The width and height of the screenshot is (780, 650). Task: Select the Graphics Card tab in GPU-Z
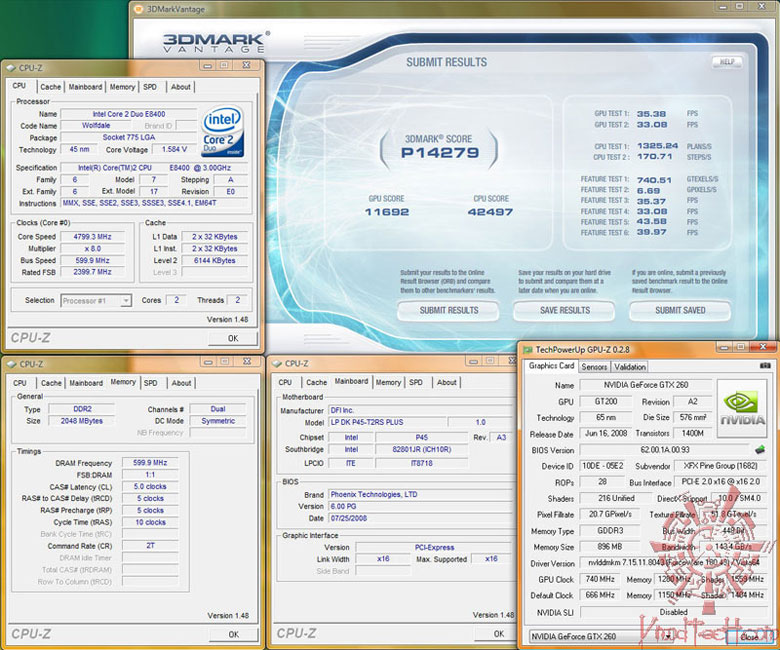[551, 366]
